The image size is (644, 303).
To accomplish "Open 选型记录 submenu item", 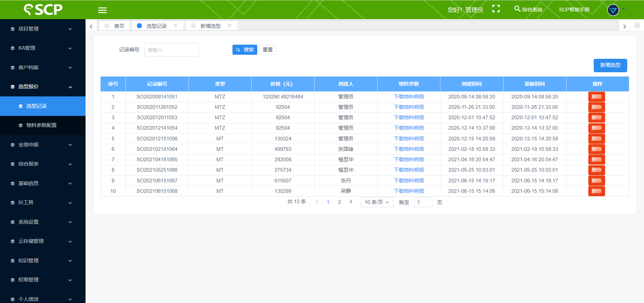I will click(x=43, y=106).
